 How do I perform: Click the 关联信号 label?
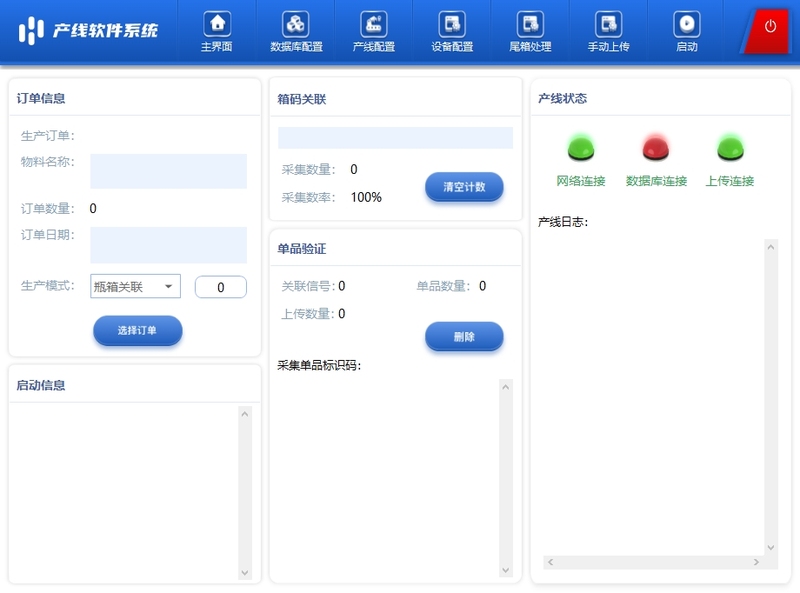tap(308, 286)
